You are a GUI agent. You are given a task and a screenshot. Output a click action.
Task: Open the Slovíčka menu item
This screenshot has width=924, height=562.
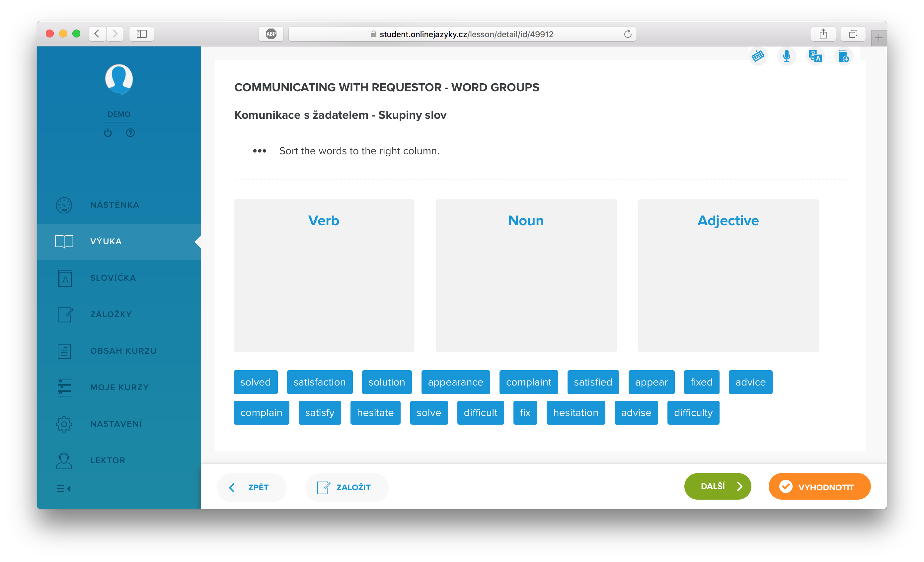pos(113,278)
